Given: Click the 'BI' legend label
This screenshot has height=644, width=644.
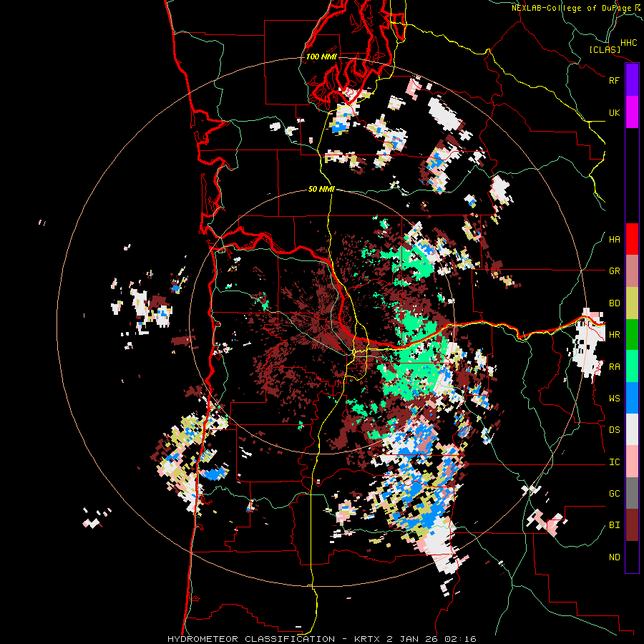Looking at the screenshot, I should click(614, 525).
